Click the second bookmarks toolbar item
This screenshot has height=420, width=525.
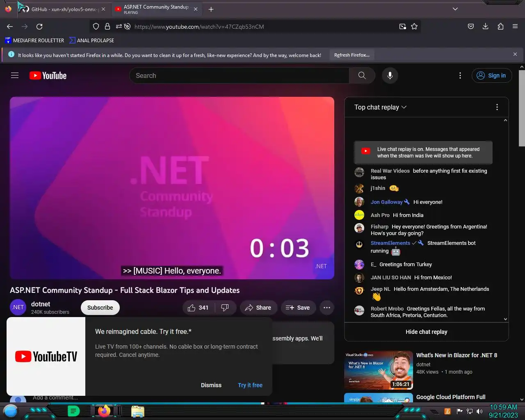[x=91, y=40]
